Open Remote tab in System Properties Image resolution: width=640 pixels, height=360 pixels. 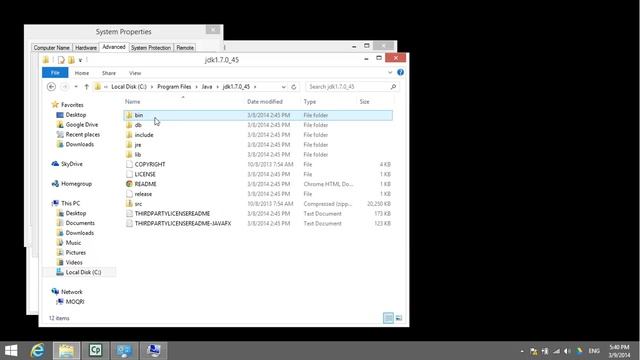[x=185, y=48]
